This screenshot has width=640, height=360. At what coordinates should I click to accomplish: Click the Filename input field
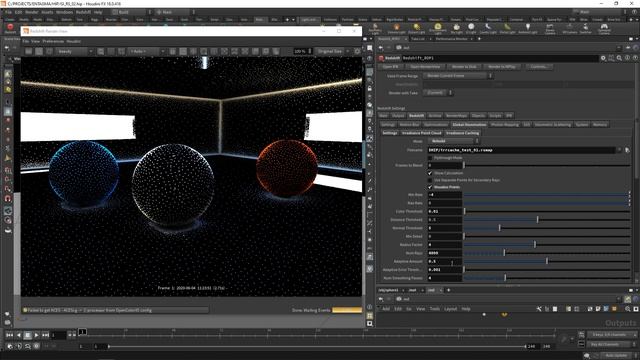coord(522,150)
